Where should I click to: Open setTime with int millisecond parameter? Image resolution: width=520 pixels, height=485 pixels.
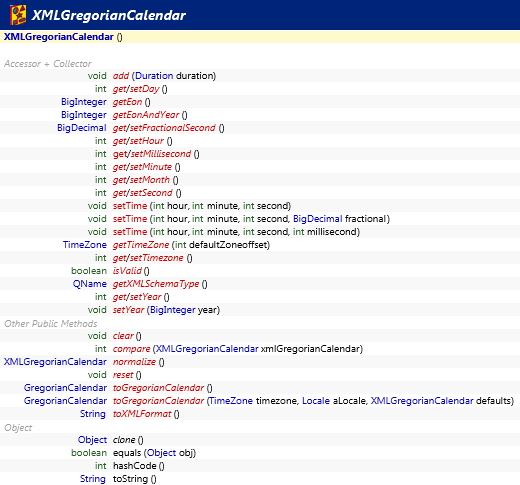(130, 232)
